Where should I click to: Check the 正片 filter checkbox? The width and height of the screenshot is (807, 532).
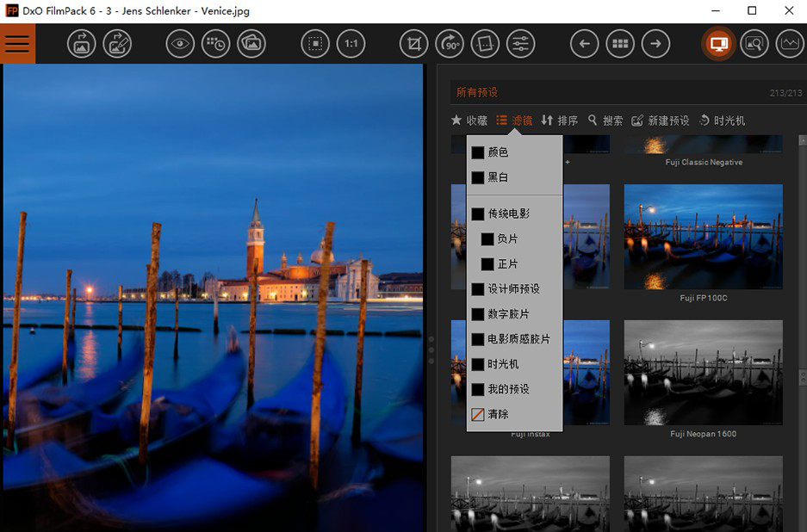487,264
